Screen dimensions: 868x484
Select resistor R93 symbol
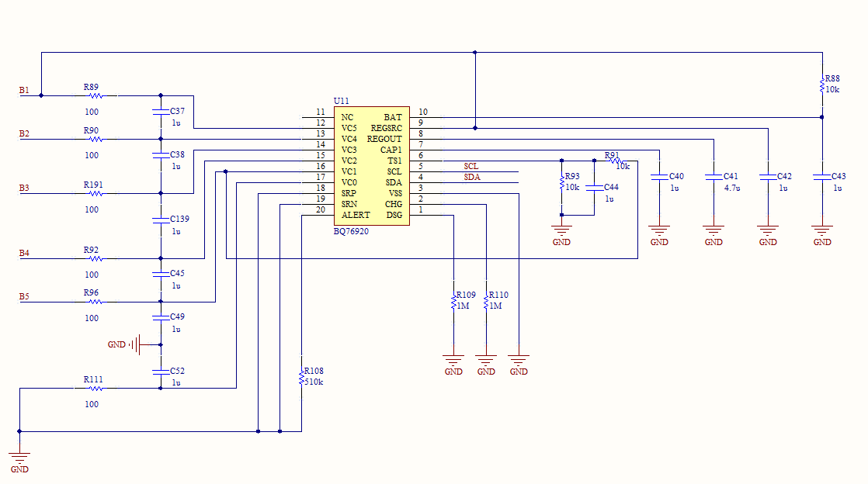click(561, 183)
